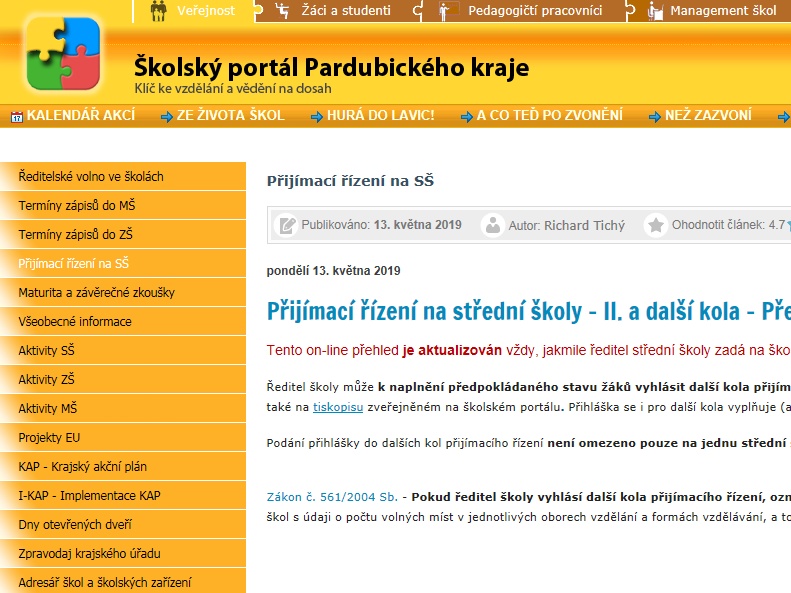
Task: Click the arrow icon before Ze života škol
Action: [x=166, y=117]
